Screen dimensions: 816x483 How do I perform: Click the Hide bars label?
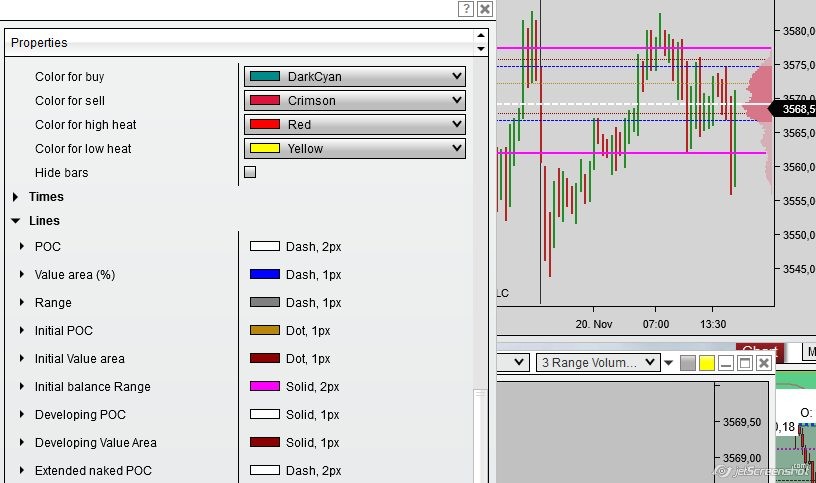click(61, 172)
